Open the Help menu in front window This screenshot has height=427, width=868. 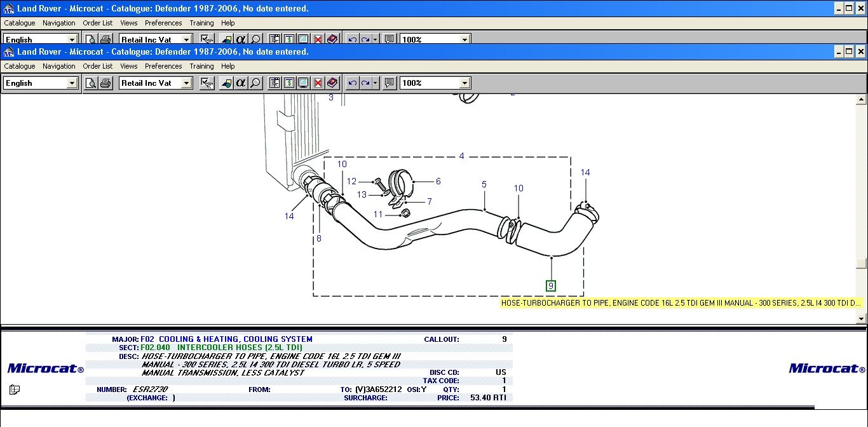pos(228,66)
